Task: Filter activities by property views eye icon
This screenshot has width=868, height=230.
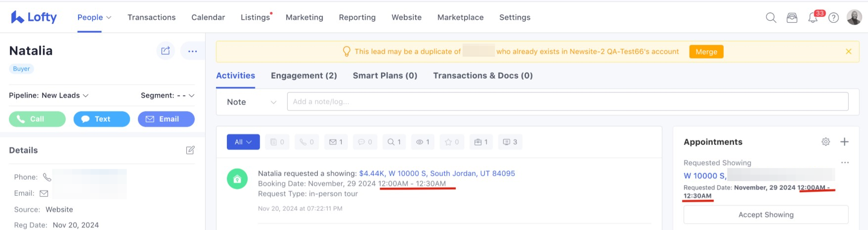Action: point(422,142)
